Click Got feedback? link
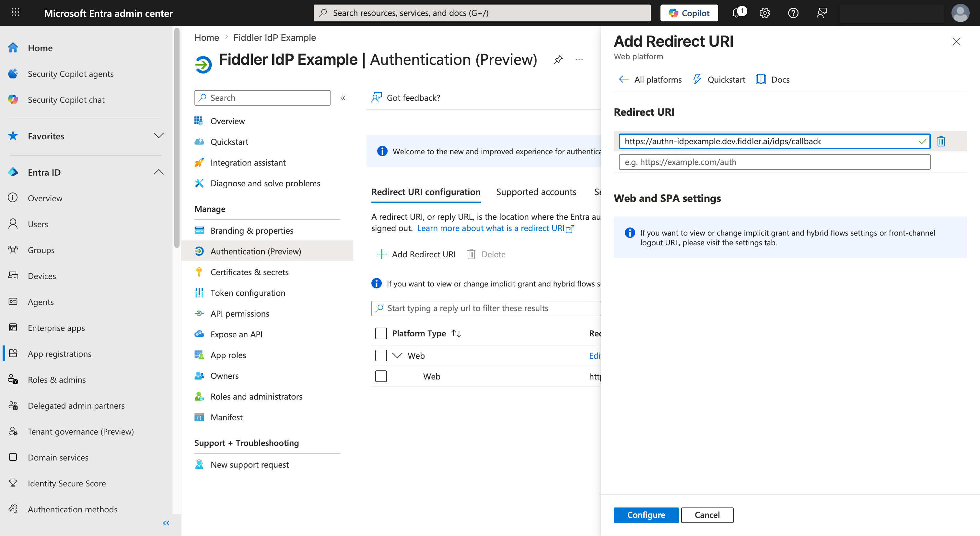This screenshot has width=980, height=536. (x=405, y=98)
